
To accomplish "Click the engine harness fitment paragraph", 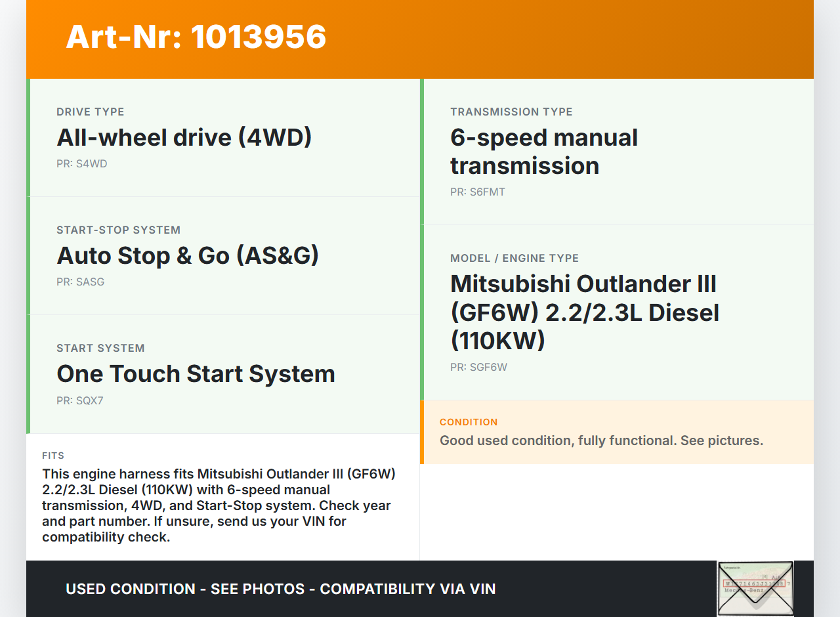I will point(220,505).
